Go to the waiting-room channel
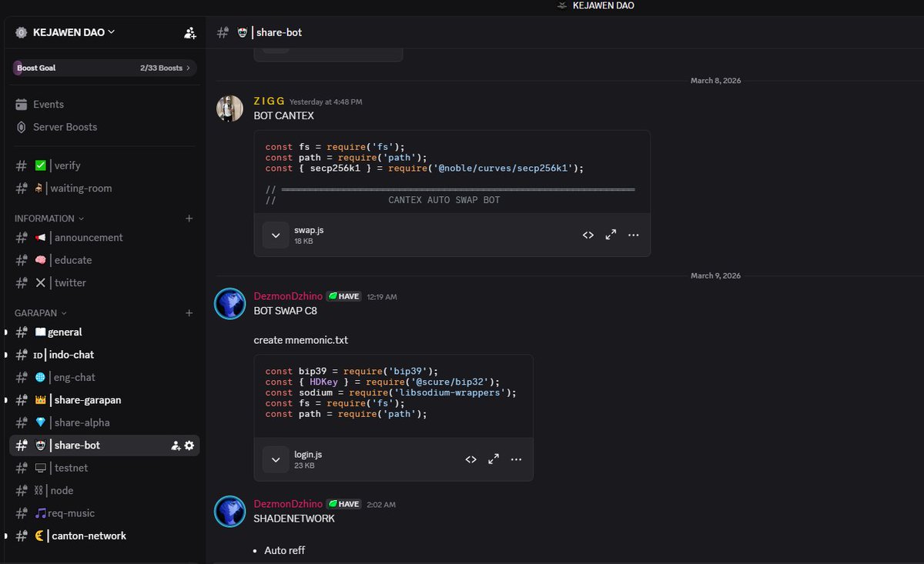 pyautogui.click(x=104, y=189)
